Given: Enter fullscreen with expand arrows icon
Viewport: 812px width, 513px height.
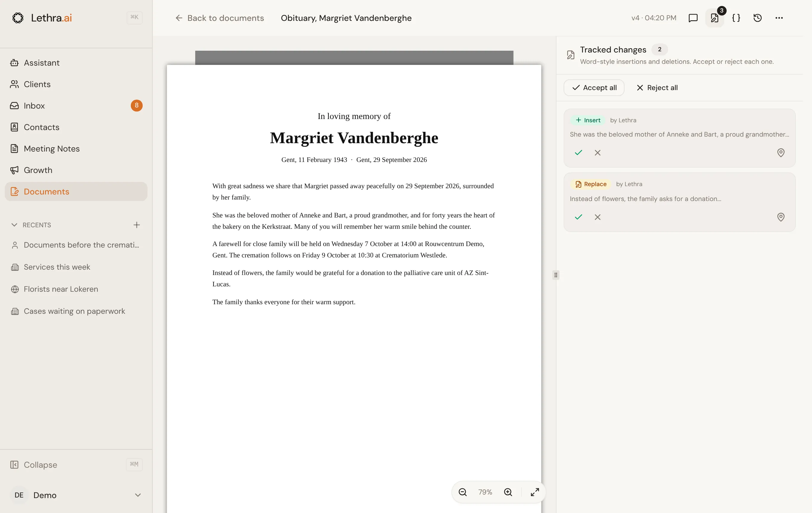Looking at the screenshot, I should pos(534,492).
